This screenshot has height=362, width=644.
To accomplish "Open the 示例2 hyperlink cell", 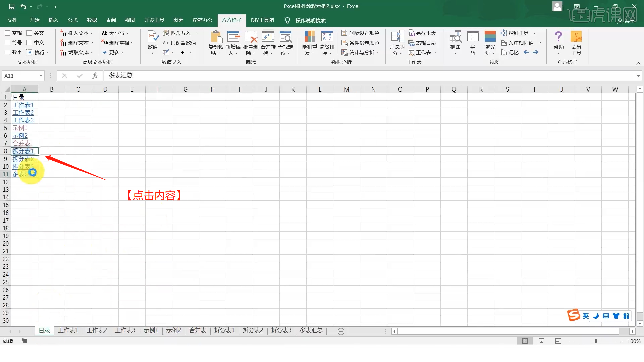I will (20, 136).
